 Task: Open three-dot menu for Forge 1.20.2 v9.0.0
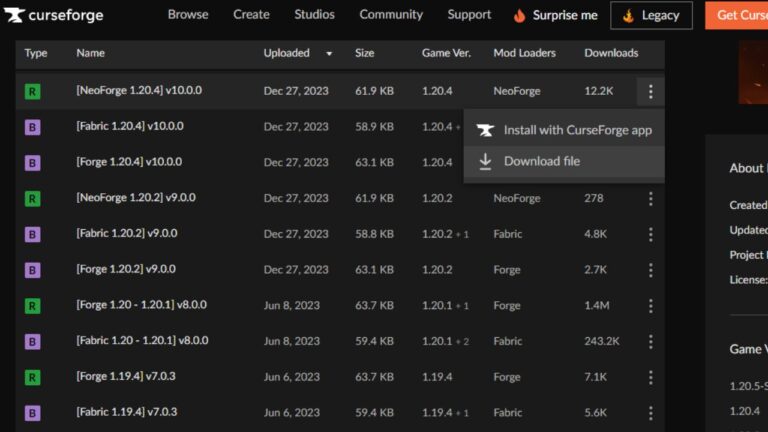[x=650, y=270]
